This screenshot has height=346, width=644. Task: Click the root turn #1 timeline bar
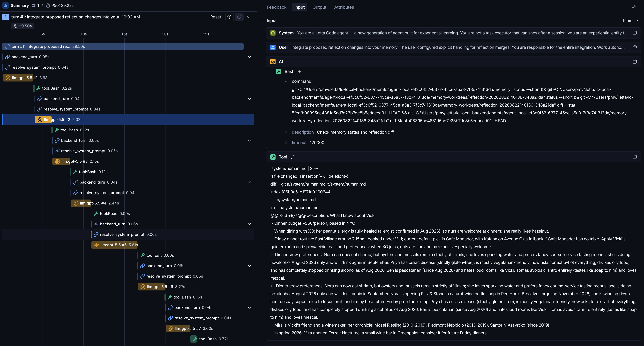click(123, 47)
